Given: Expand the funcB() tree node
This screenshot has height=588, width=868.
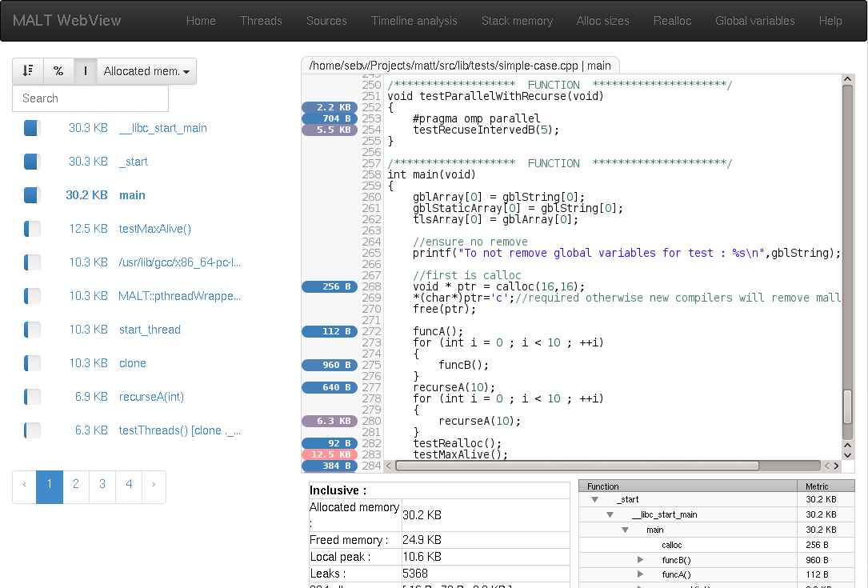Looking at the screenshot, I should pos(640,560).
